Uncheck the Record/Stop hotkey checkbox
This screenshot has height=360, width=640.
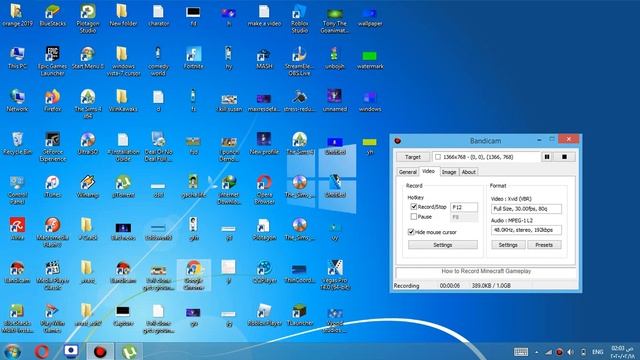[413, 207]
